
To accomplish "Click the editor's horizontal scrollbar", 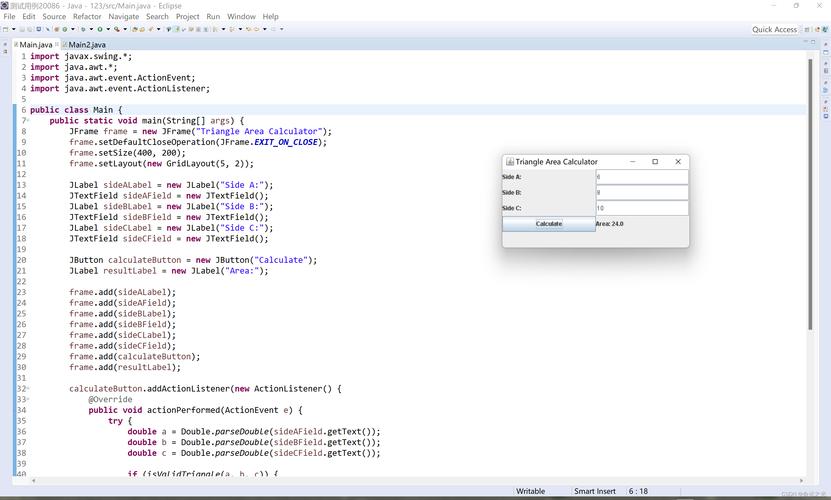I will tap(400, 481).
